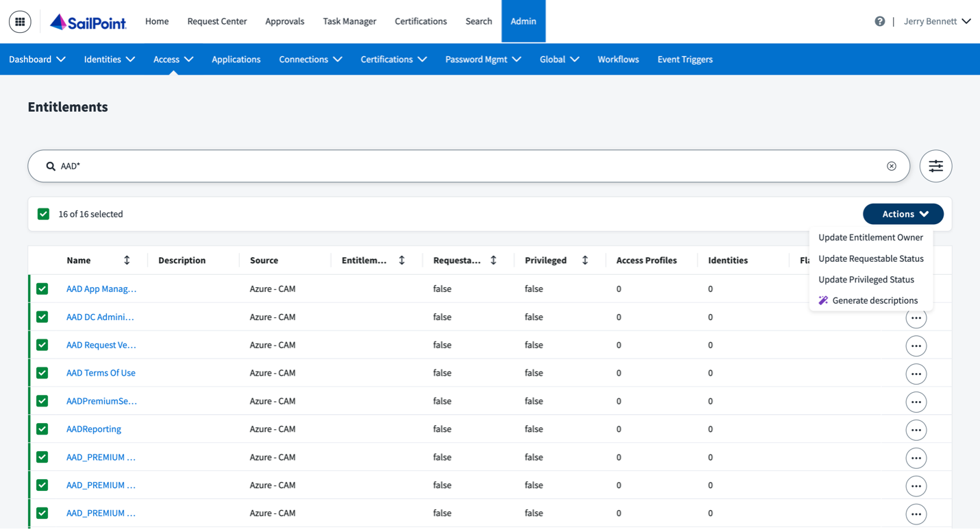The image size is (980, 532).
Task: Choose Update Entitlement Owner from the menu
Action: click(871, 237)
